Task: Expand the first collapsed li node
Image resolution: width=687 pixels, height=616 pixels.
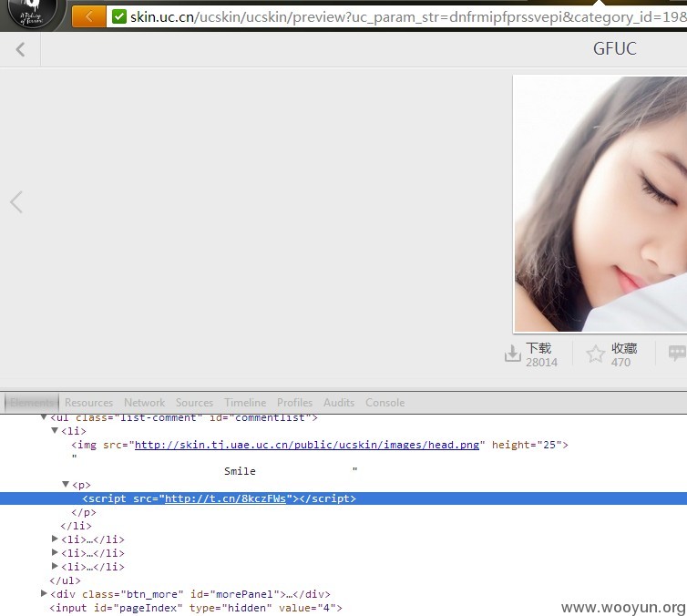Action: [55, 539]
